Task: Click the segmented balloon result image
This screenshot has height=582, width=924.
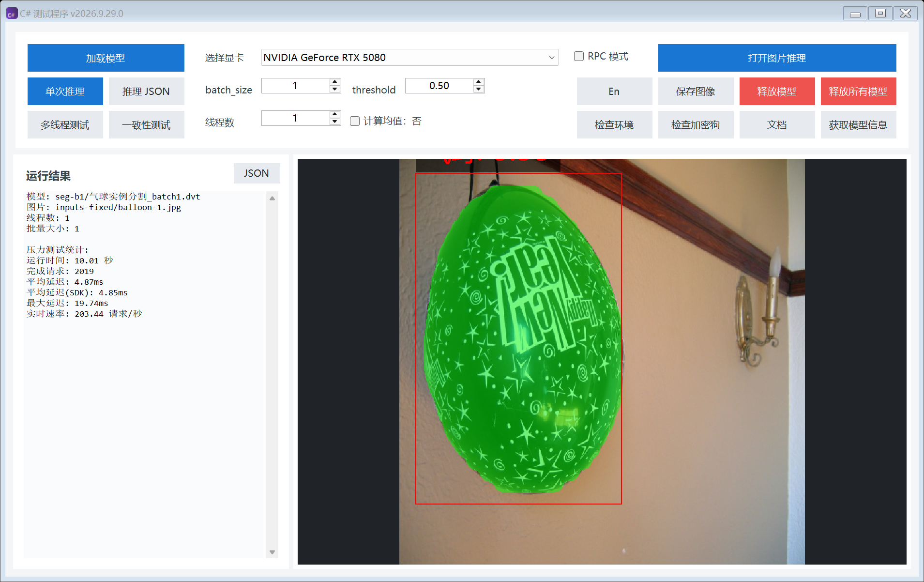Action: click(602, 362)
